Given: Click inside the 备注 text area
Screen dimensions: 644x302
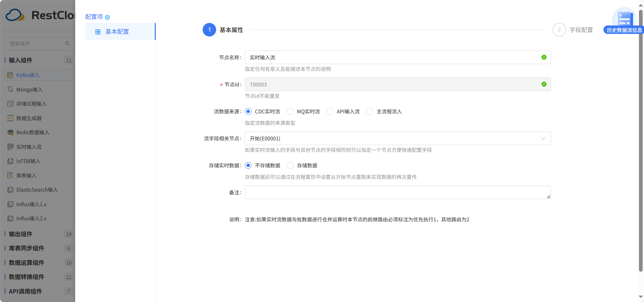Looking at the screenshot, I should click(x=397, y=192).
